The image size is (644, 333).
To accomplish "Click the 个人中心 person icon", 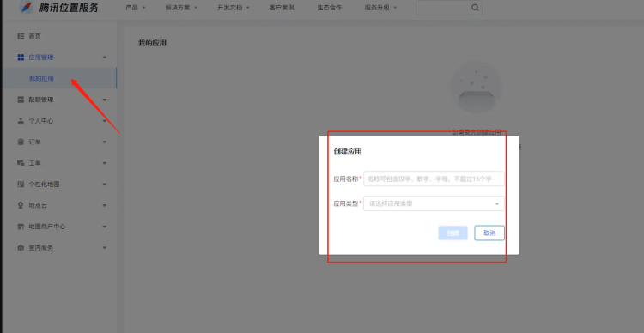I will pos(21,121).
